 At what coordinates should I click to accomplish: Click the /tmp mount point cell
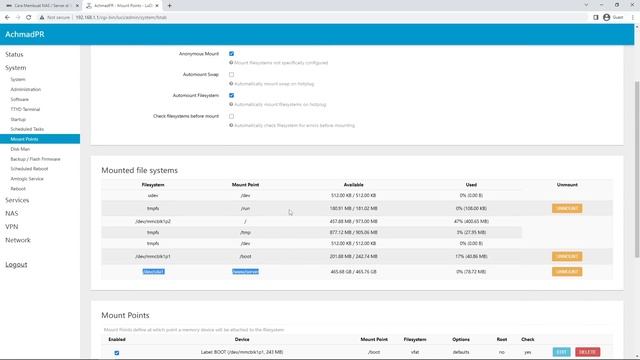click(245, 233)
